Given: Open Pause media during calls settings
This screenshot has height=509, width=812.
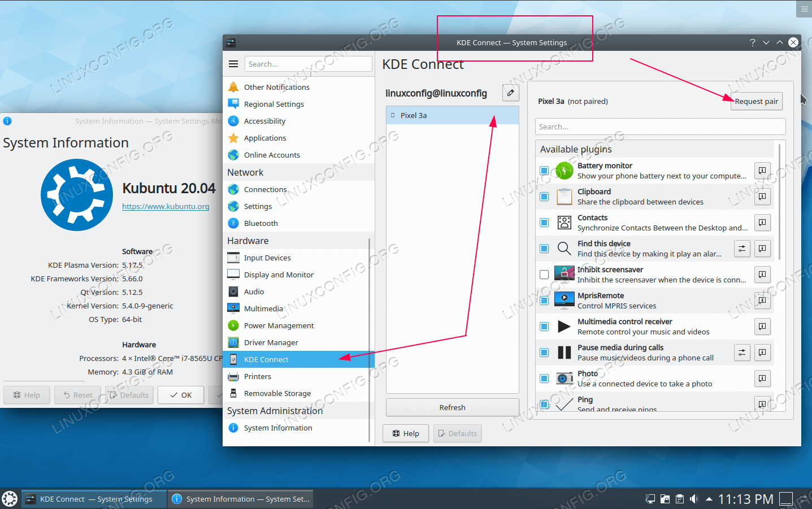Looking at the screenshot, I should click(x=742, y=352).
